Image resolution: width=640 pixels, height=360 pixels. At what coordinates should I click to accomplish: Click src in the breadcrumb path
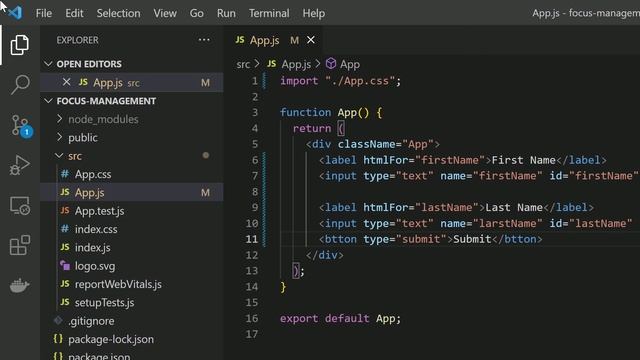pyautogui.click(x=243, y=64)
